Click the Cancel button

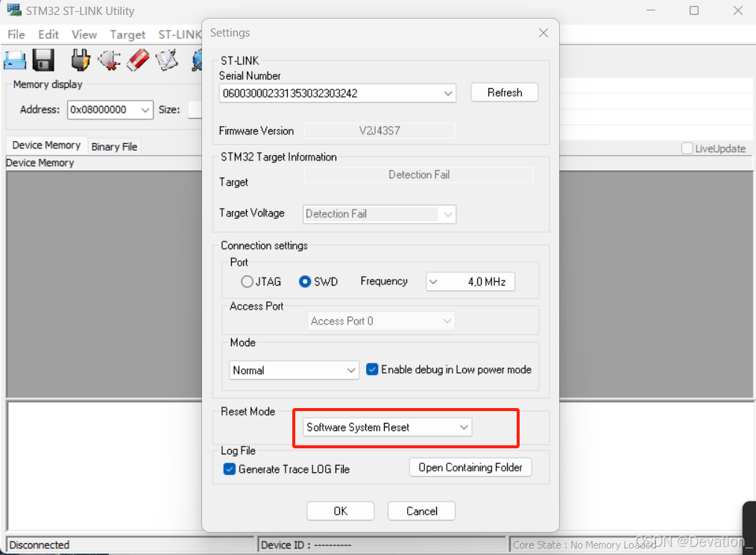(421, 511)
